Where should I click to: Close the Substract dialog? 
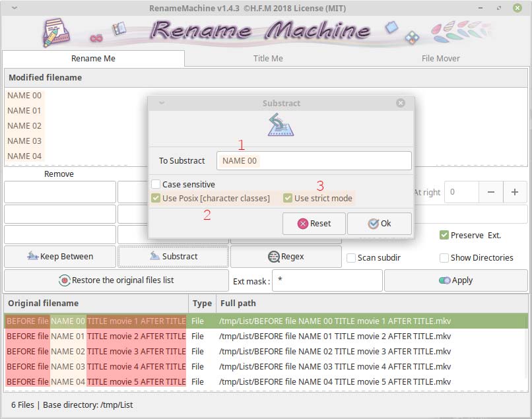click(x=401, y=103)
